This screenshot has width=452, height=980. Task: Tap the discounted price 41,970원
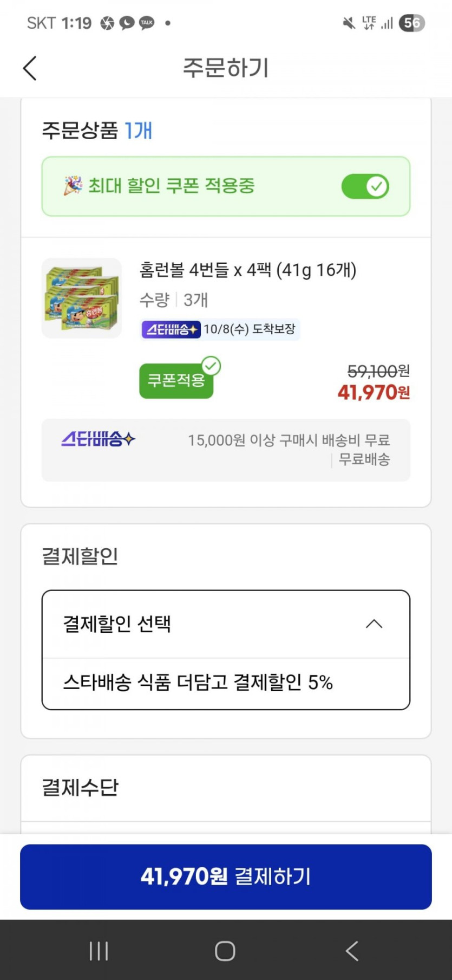[374, 392]
